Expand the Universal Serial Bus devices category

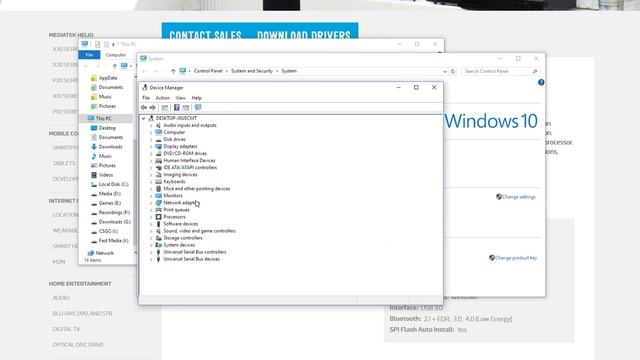point(151,259)
